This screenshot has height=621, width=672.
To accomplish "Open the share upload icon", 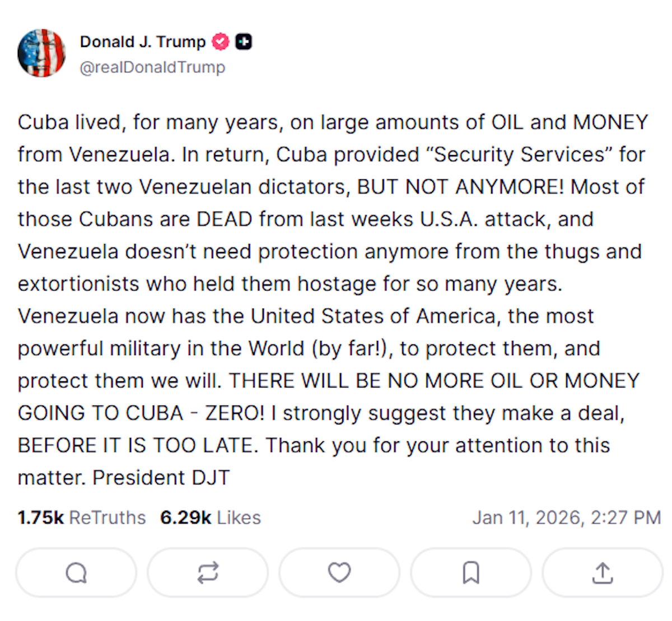I will click(x=603, y=573).
